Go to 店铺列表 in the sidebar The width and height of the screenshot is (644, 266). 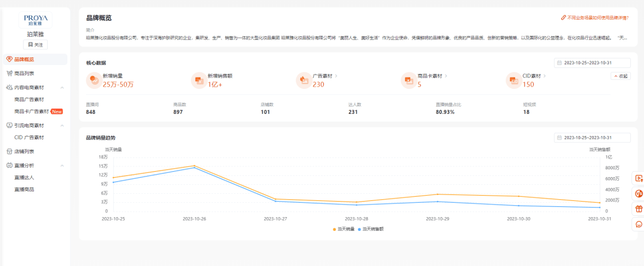[x=24, y=151]
